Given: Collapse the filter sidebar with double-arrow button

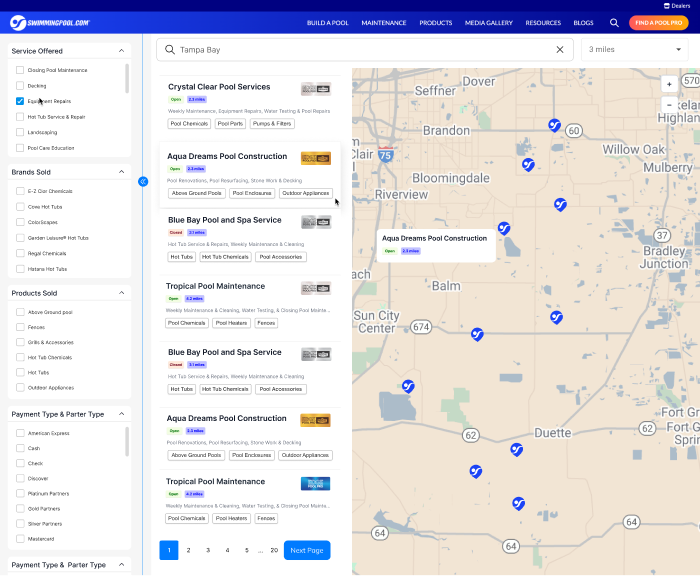Looking at the screenshot, I should pos(143,181).
